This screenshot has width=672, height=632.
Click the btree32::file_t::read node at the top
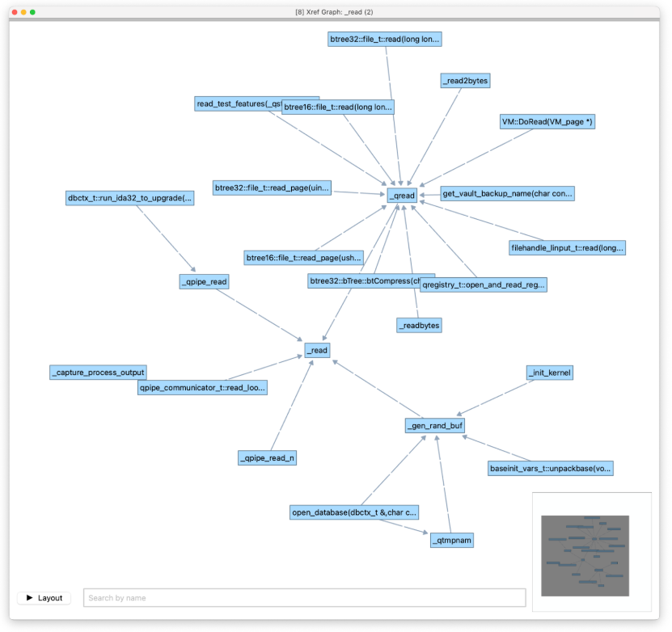pyautogui.click(x=384, y=38)
